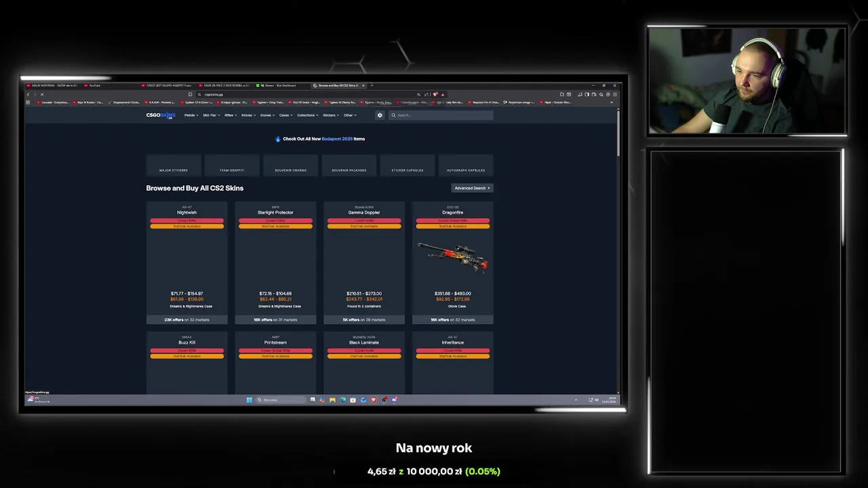The image size is (868, 488).
Task: Expand the Gloves dropdown menu
Action: pos(267,115)
